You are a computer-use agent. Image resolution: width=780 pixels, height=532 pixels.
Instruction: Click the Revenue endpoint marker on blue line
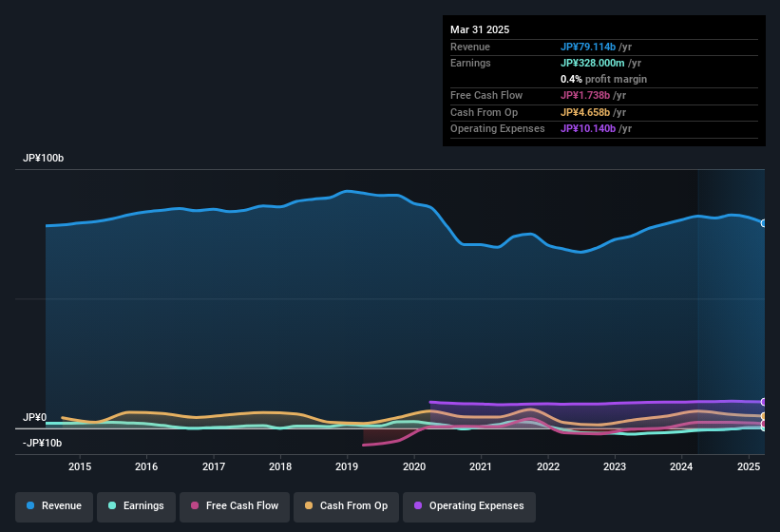pyautogui.click(x=764, y=223)
